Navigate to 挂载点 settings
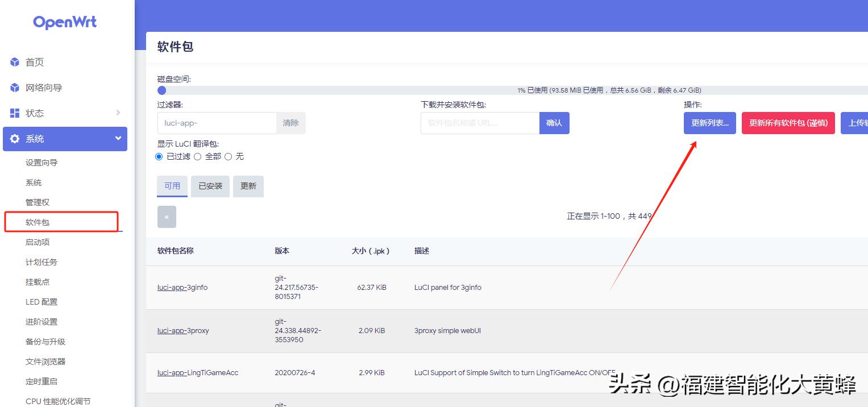This screenshot has height=407, width=868. point(37,281)
